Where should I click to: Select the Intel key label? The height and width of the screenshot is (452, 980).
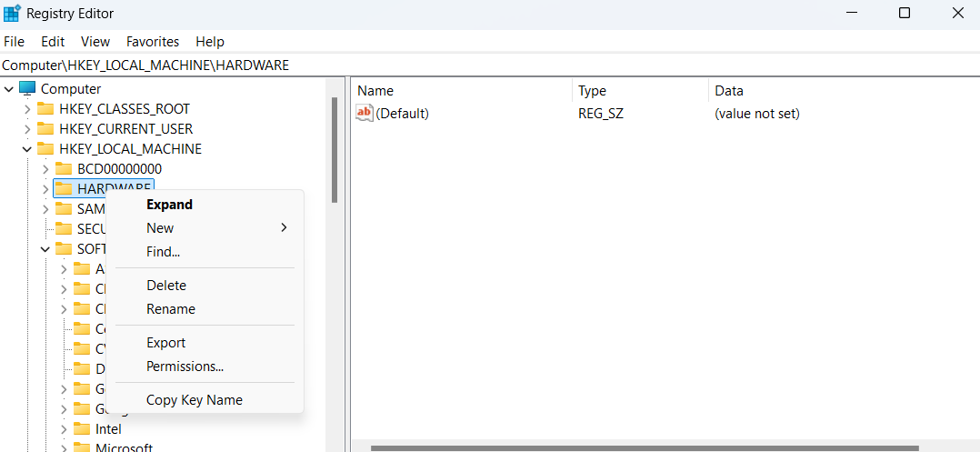coord(108,429)
